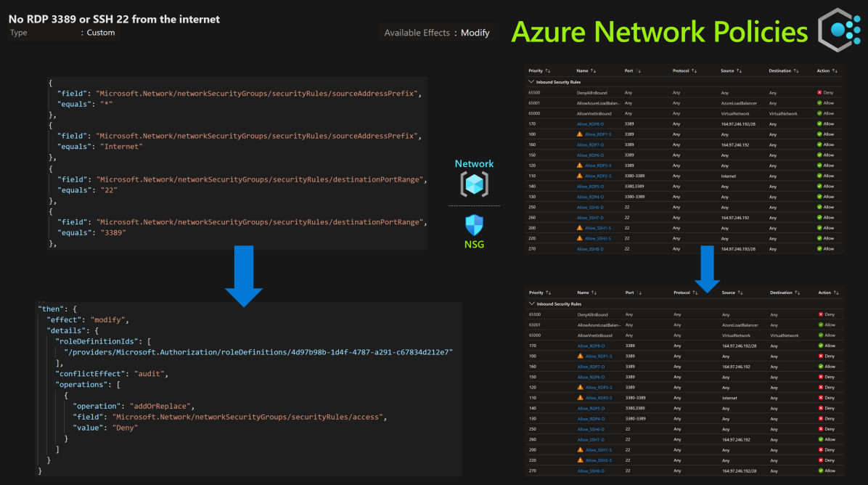Sort upper table by Source arrows
The width and height of the screenshot is (868, 485).
click(739, 71)
